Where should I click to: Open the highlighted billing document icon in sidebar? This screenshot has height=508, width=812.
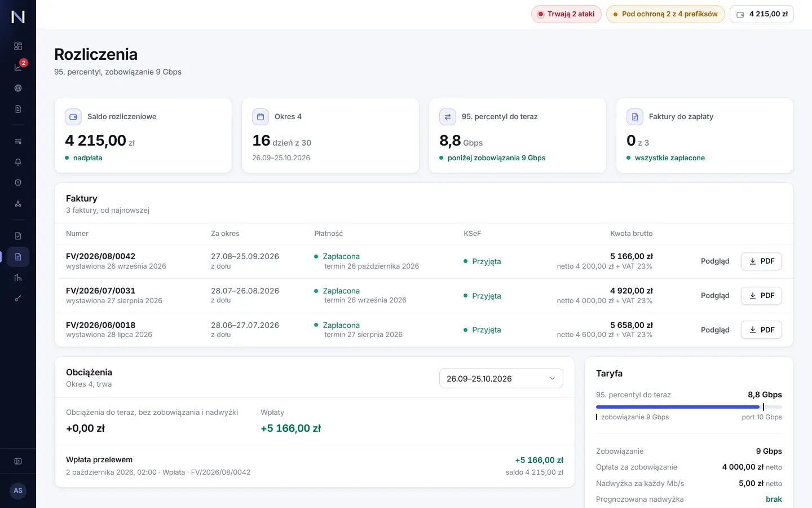18,257
